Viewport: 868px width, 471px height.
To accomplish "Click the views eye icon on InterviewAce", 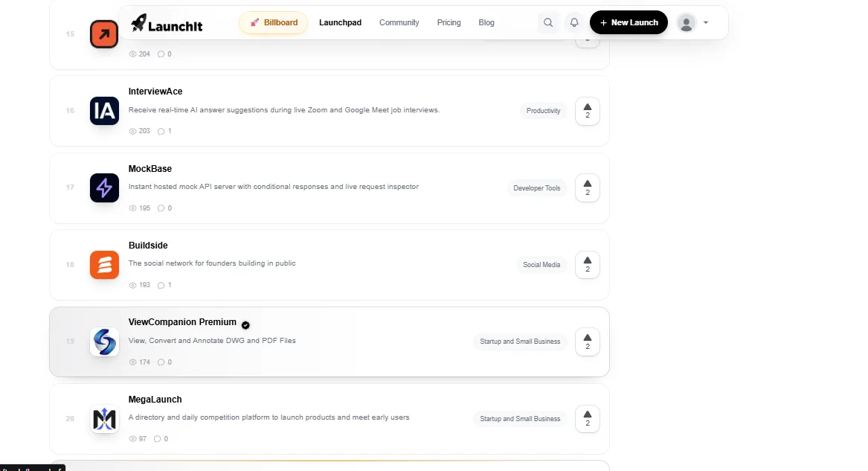I will (x=133, y=131).
